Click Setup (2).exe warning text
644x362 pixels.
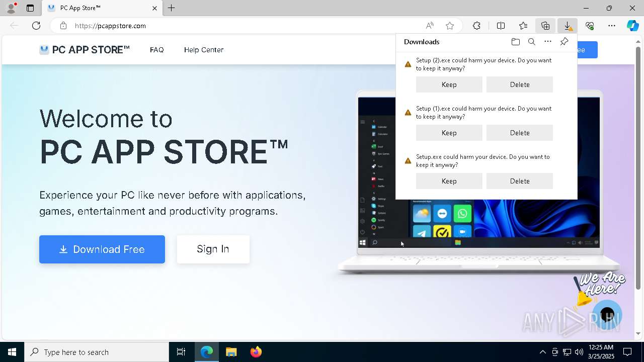point(484,64)
